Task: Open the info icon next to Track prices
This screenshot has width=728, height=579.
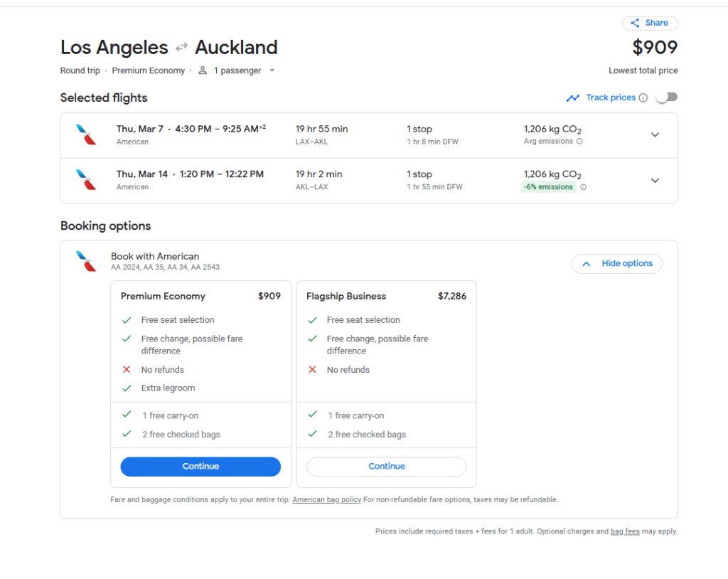Action: pos(642,97)
